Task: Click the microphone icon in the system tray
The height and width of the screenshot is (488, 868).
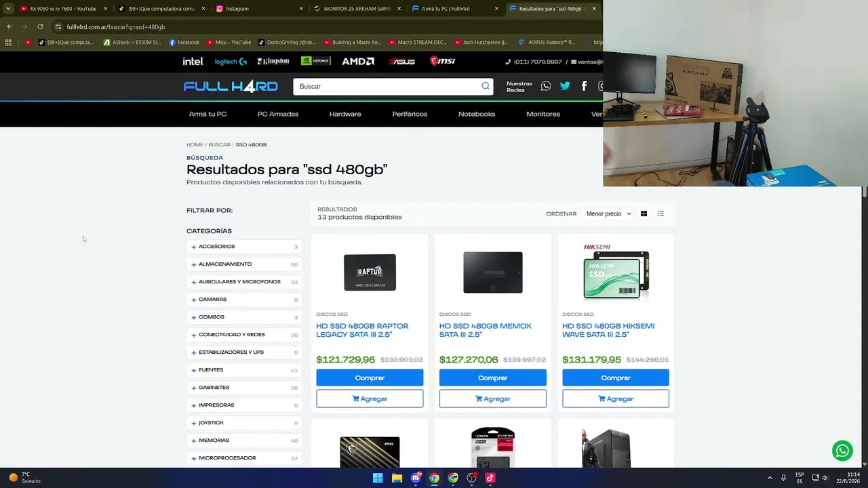Action: (783, 478)
